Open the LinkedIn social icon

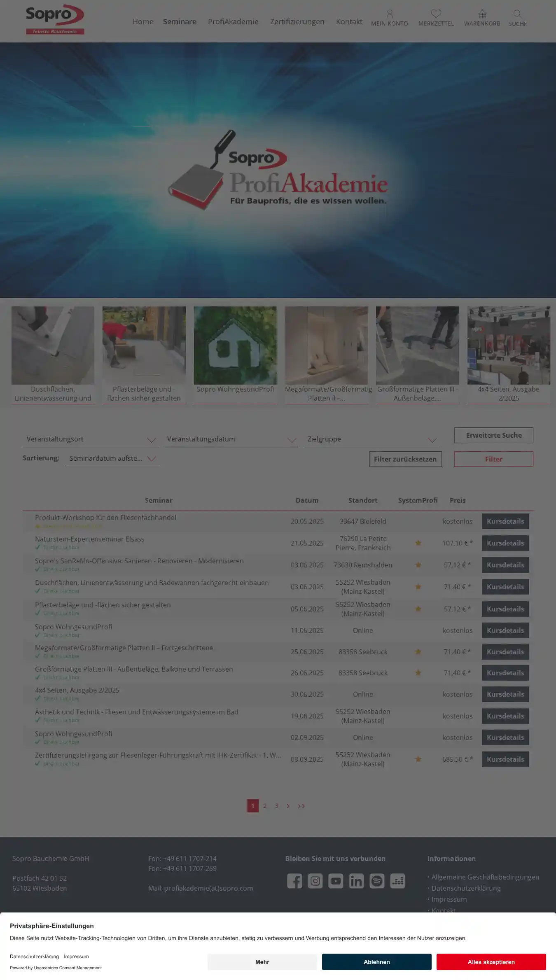[356, 881]
